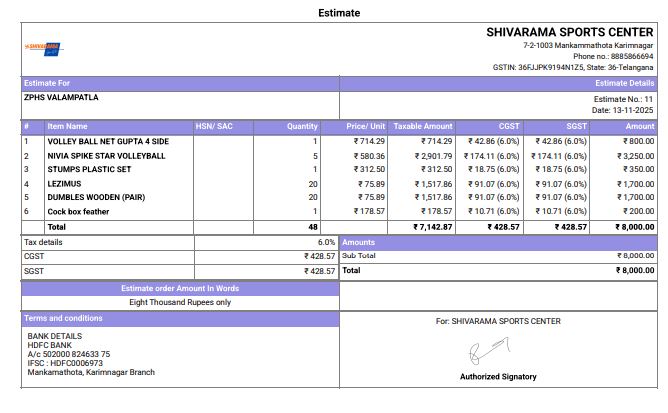Click the Estimate order Amount In Words header
Screen dimensions: 668x413
click(180, 288)
